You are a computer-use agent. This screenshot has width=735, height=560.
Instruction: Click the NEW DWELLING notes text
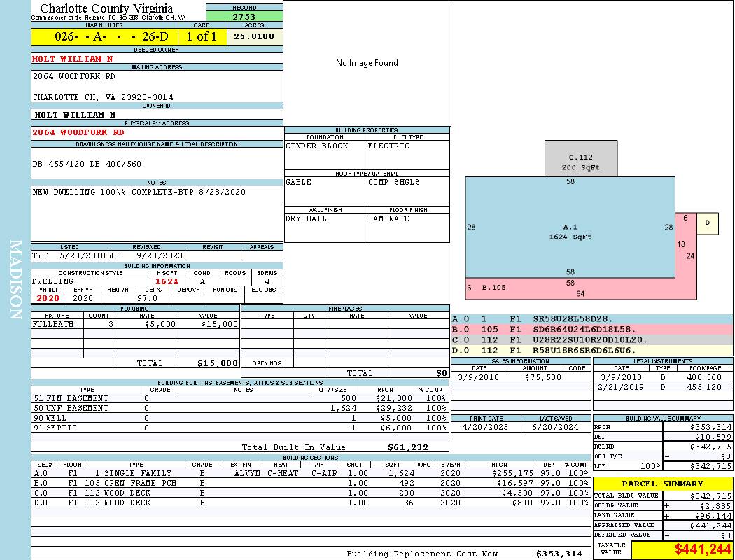(139, 192)
